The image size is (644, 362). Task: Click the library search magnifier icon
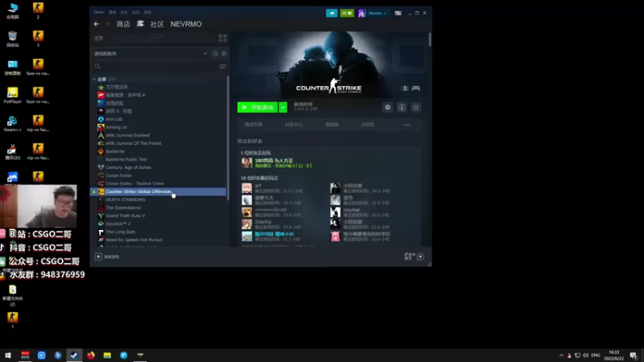click(x=97, y=67)
